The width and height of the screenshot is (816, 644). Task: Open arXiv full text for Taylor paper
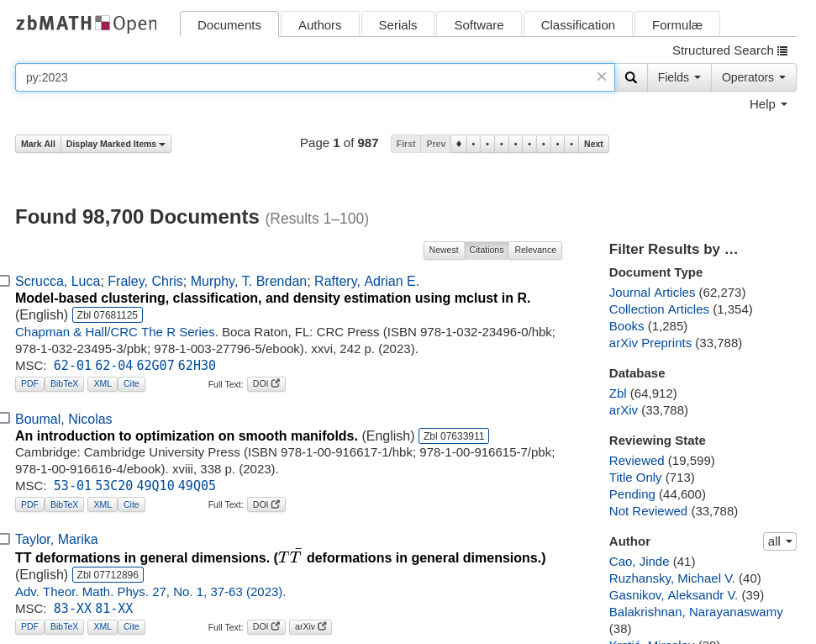tap(310, 627)
